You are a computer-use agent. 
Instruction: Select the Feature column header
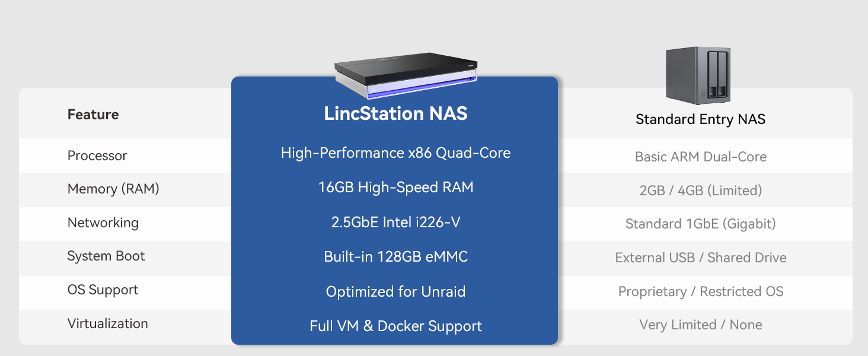[93, 115]
